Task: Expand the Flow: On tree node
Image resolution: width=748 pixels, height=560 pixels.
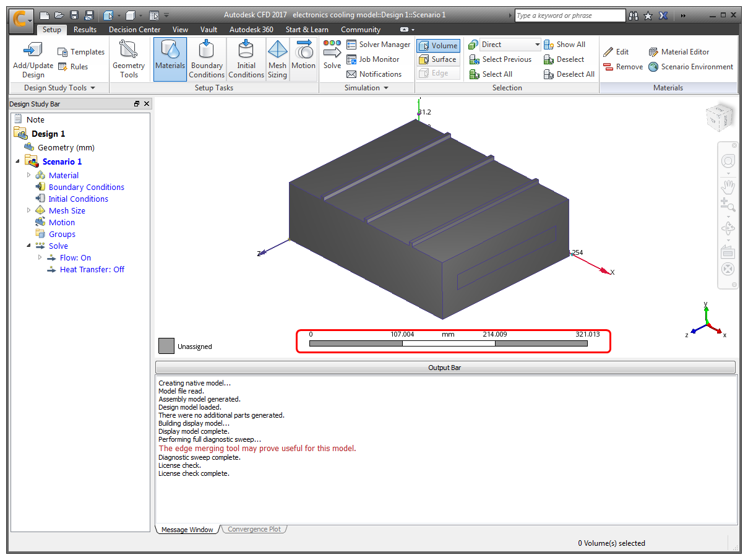Action: pyautogui.click(x=40, y=257)
